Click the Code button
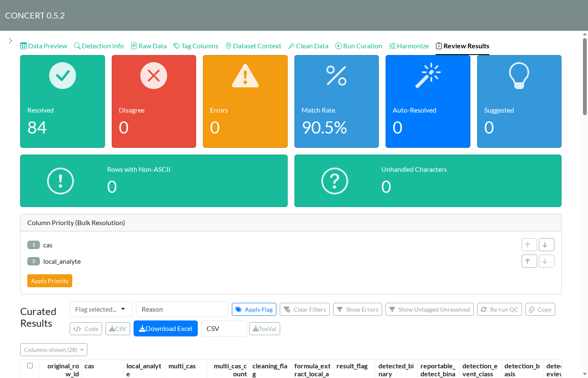This screenshot has height=378, width=588. click(86, 329)
